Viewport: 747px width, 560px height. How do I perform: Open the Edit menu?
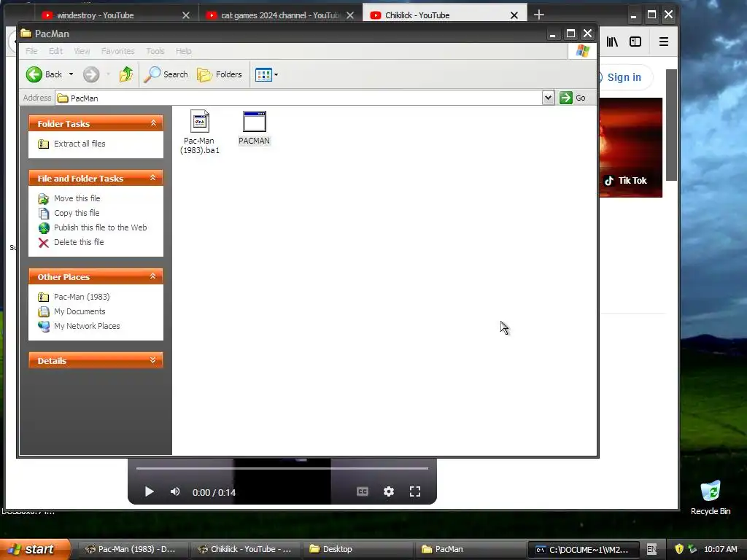click(x=55, y=51)
